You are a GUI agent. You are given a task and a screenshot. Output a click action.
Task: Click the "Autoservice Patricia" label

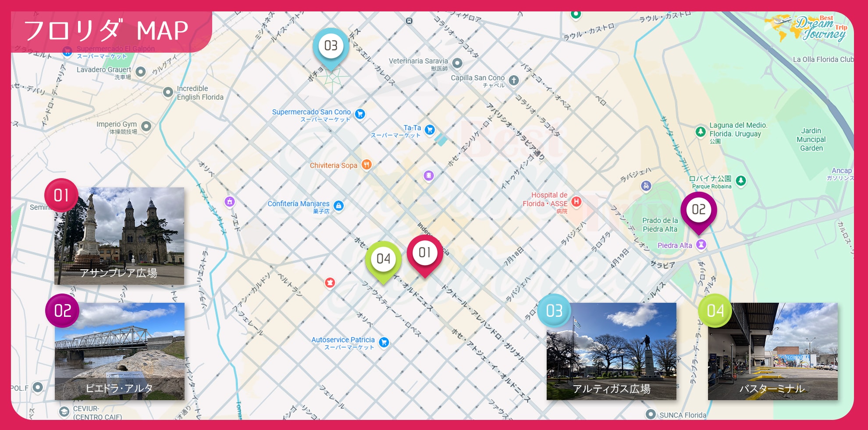(343, 340)
